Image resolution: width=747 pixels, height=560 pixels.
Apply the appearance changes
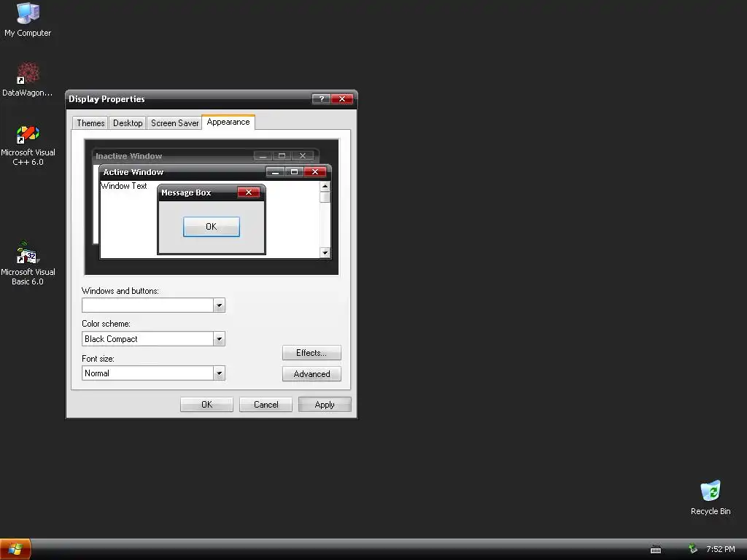tap(325, 404)
